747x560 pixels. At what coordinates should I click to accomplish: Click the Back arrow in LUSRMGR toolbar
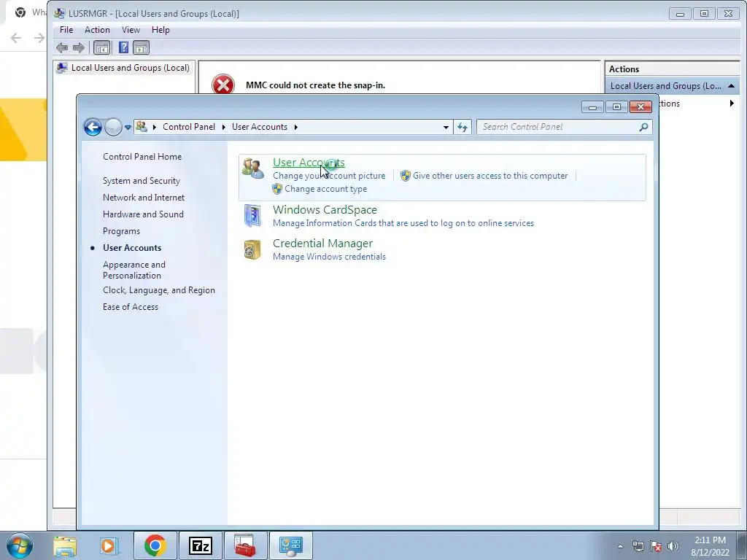[x=62, y=47]
